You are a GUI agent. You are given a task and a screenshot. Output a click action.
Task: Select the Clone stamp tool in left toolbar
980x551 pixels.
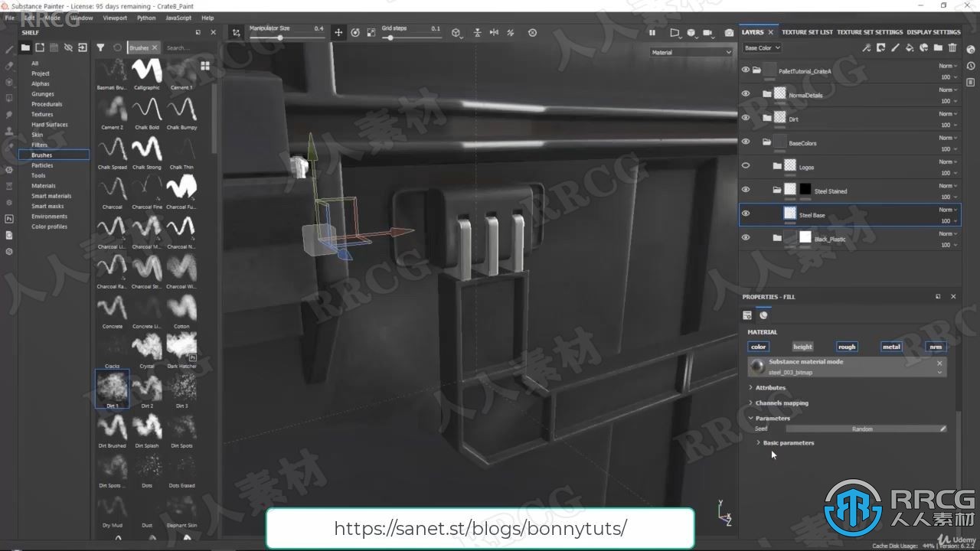(9, 131)
